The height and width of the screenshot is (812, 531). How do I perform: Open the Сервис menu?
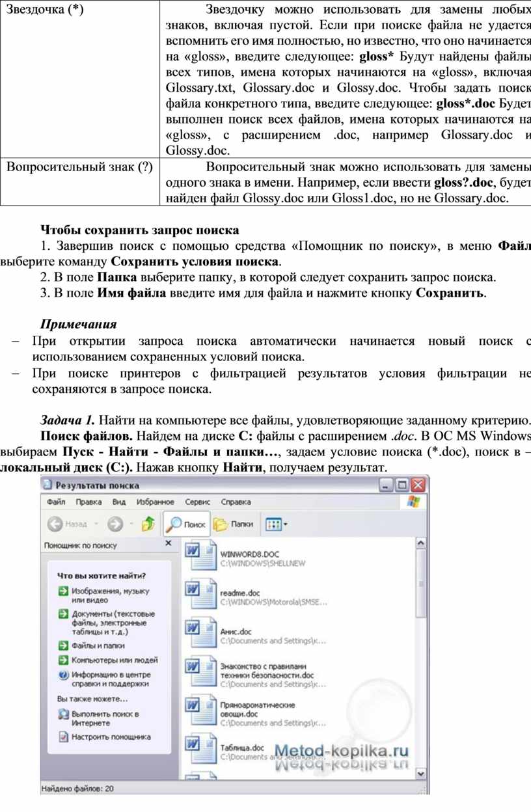[x=198, y=502]
